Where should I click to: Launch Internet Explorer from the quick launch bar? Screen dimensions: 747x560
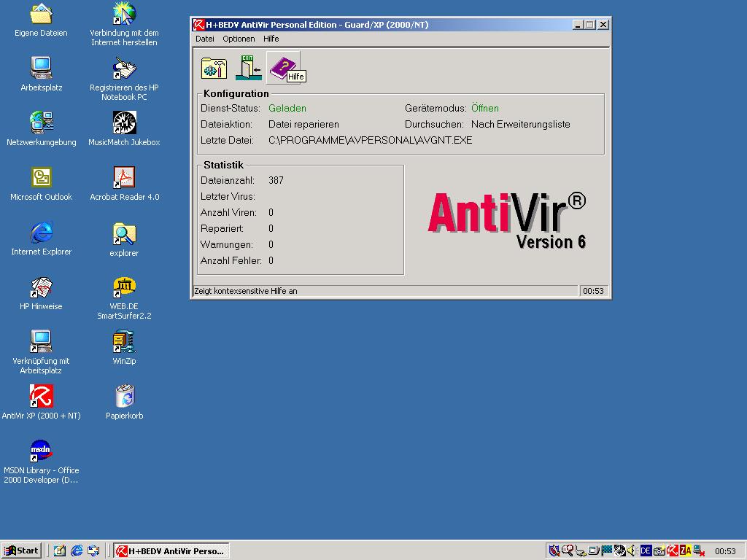pyautogui.click(x=77, y=551)
